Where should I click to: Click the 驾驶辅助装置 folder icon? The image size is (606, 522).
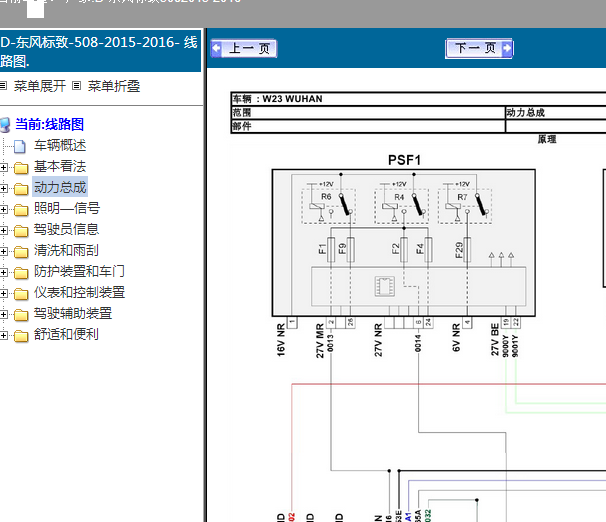point(21,314)
